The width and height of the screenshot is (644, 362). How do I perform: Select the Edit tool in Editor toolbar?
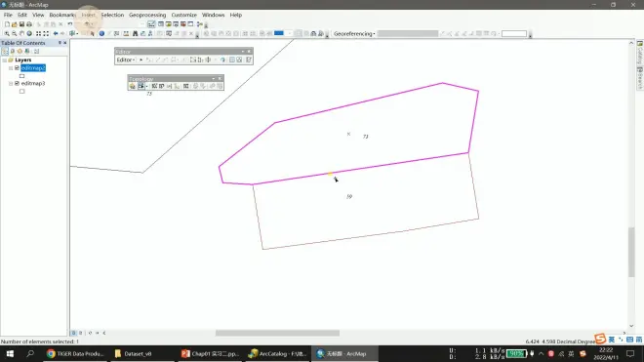click(x=141, y=60)
